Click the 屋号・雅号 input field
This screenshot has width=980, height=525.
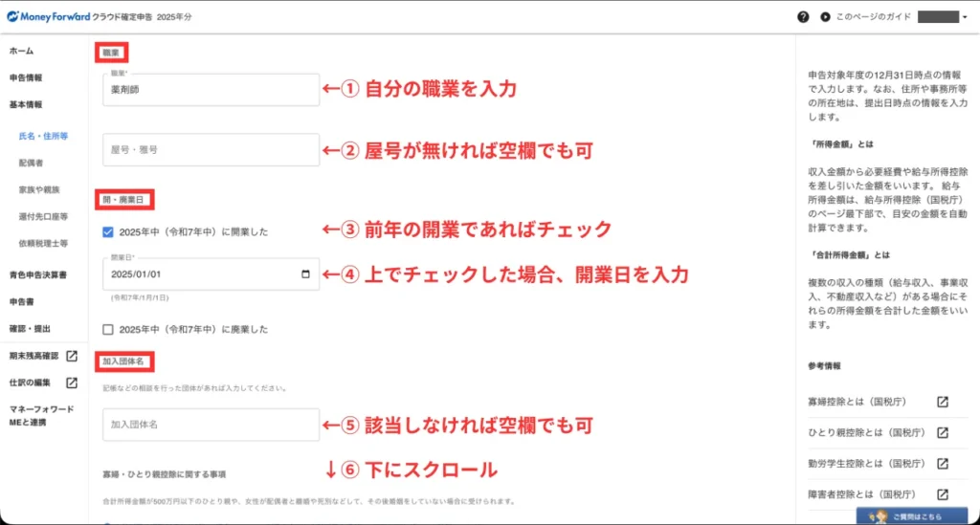(x=211, y=150)
